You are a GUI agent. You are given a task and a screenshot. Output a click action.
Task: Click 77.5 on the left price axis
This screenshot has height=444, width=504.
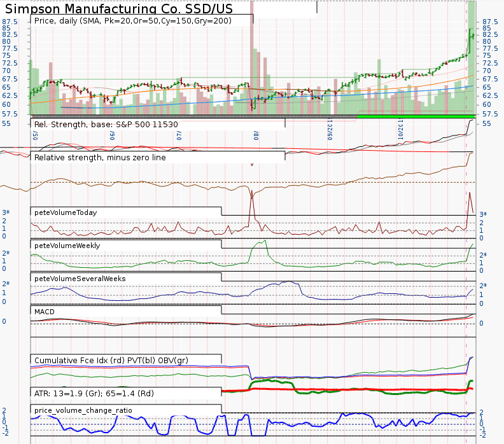coord(10,48)
